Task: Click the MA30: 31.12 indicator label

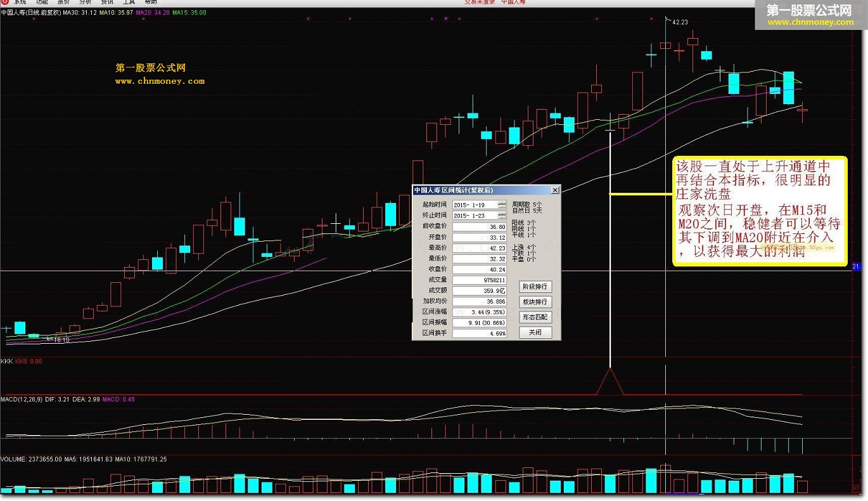Action: coord(80,11)
